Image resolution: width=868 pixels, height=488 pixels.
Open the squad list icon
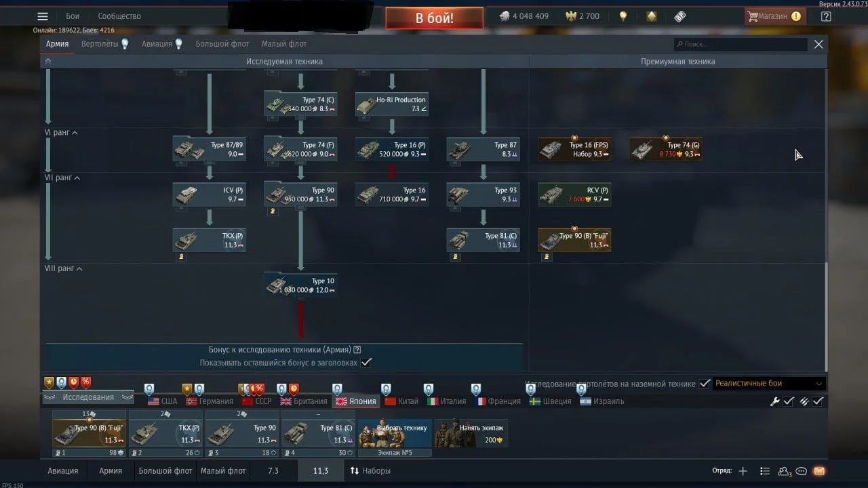[x=765, y=471]
